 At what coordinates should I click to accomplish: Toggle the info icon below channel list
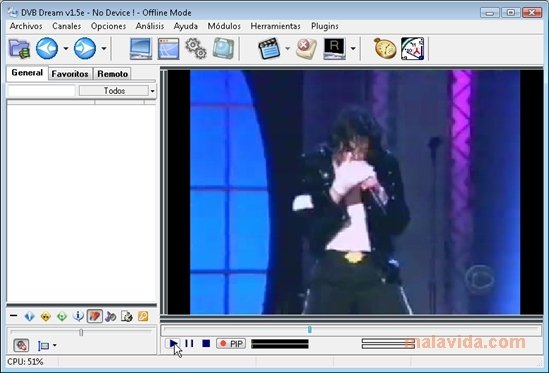click(78, 316)
